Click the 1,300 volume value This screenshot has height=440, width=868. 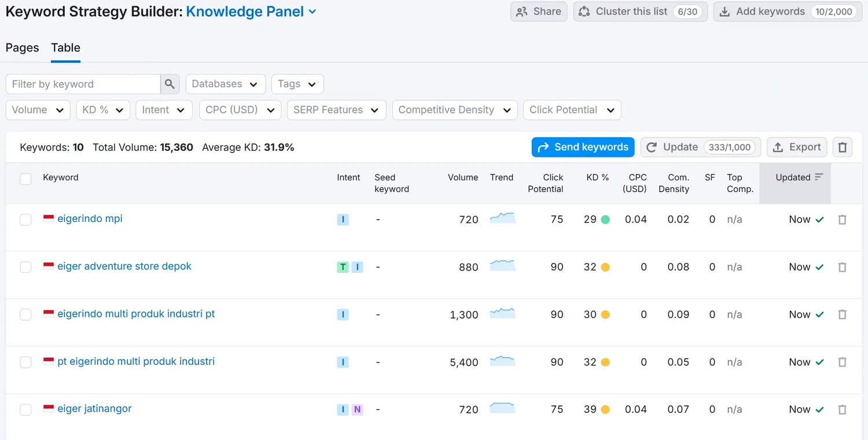click(464, 315)
